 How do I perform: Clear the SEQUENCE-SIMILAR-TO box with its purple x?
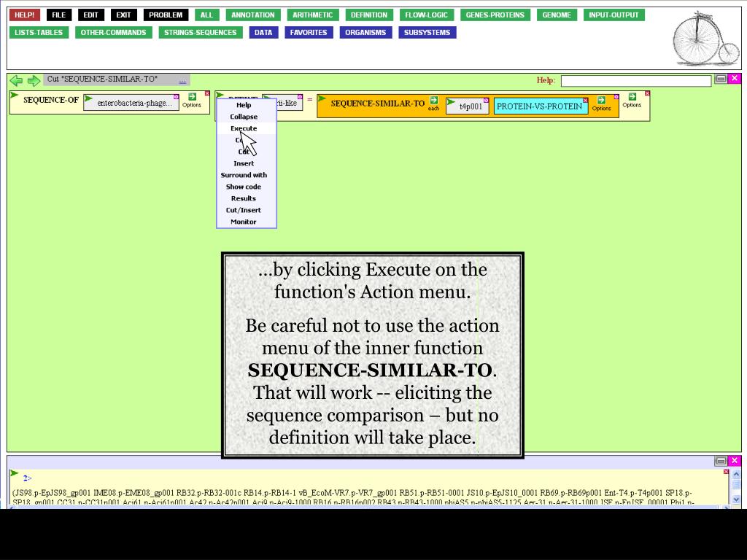coord(616,97)
